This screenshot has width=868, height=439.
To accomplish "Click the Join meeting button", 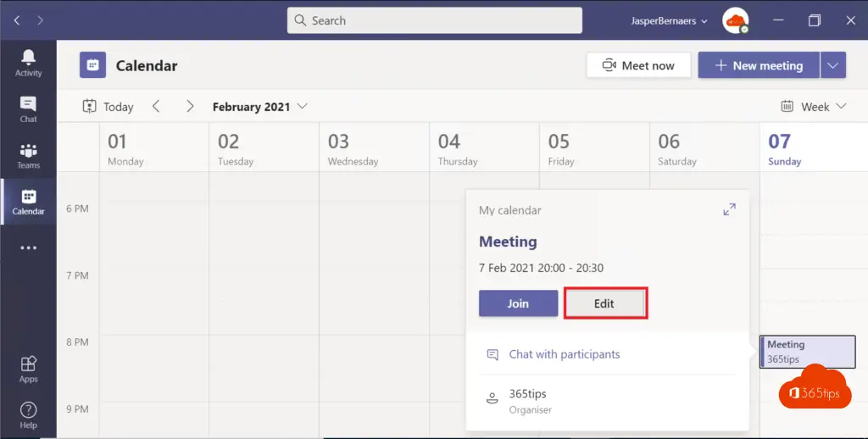I will tap(518, 303).
